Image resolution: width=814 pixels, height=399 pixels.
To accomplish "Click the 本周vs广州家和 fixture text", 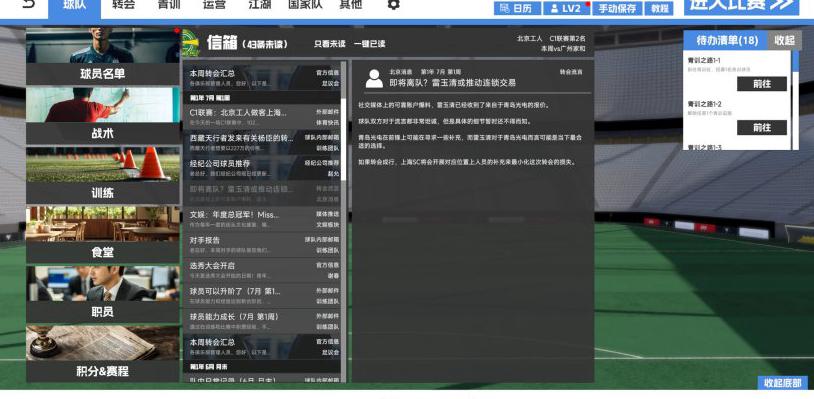I will tap(563, 48).
